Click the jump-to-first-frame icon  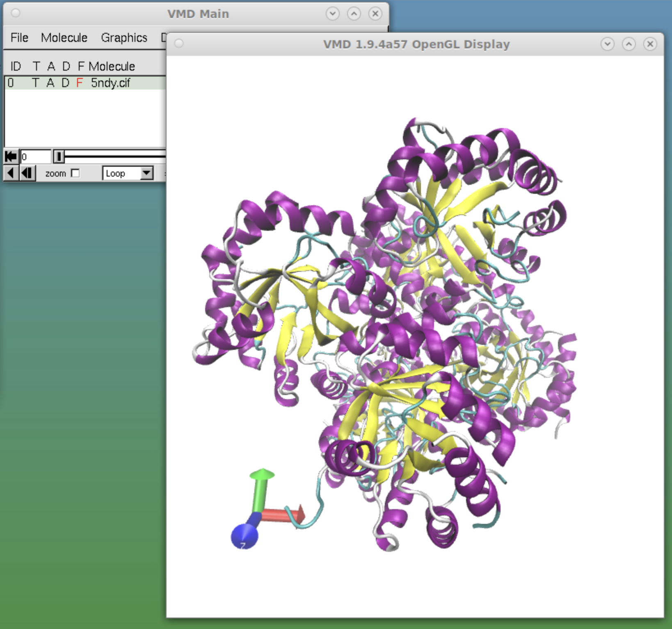point(10,156)
